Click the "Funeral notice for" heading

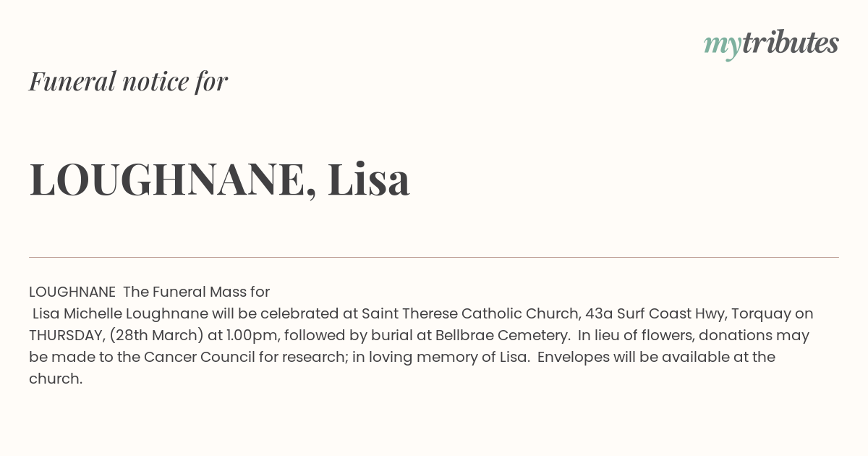point(128,81)
